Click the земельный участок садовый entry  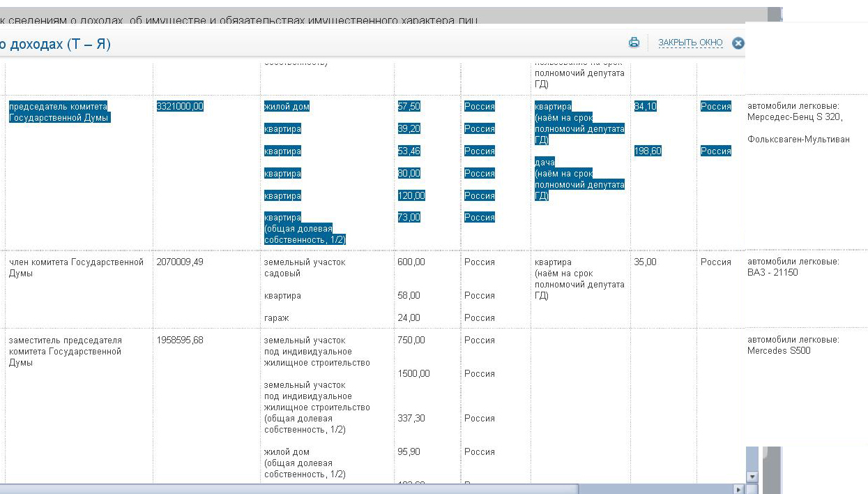[305, 268]
